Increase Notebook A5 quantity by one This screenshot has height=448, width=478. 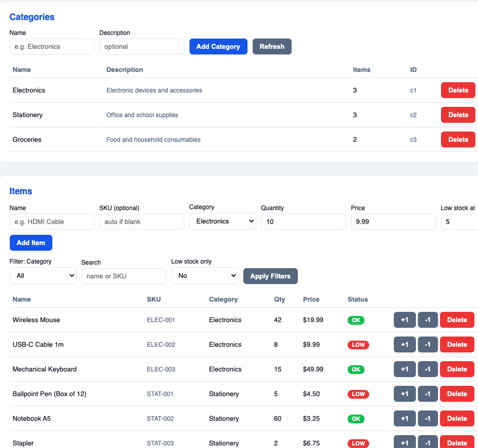(x=405, y=419)
